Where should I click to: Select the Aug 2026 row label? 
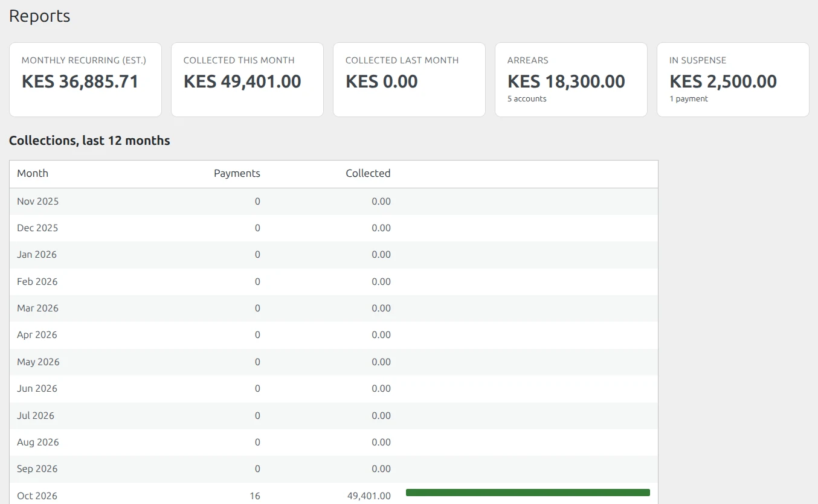(38, 442)
